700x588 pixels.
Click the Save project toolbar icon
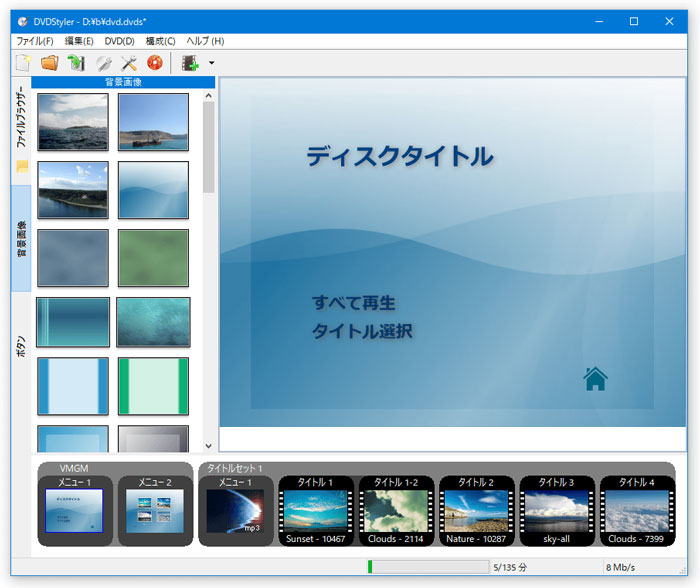pos(75,63)
